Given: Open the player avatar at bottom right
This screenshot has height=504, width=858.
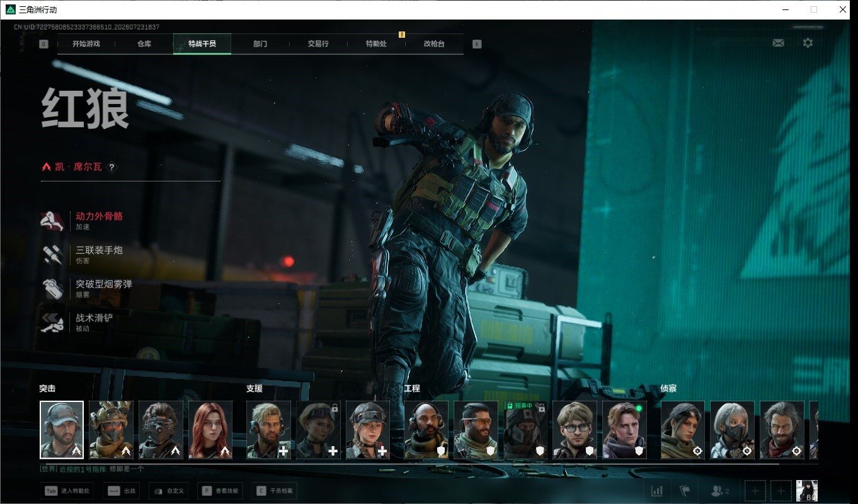Looking at the screenshot, I should pos(807,491).
